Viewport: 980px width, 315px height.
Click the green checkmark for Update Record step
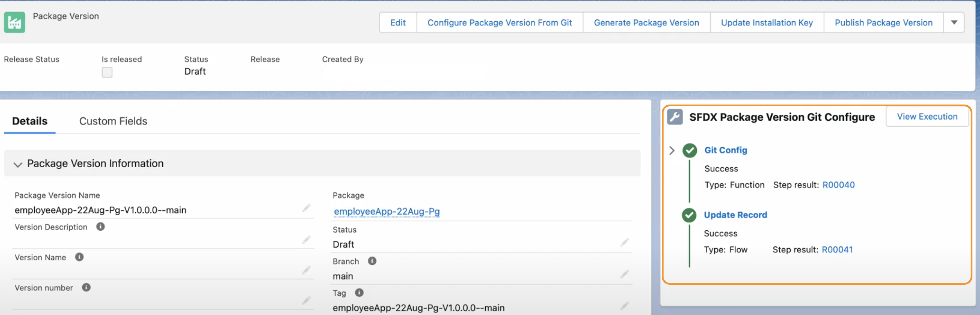click(689, 215)
